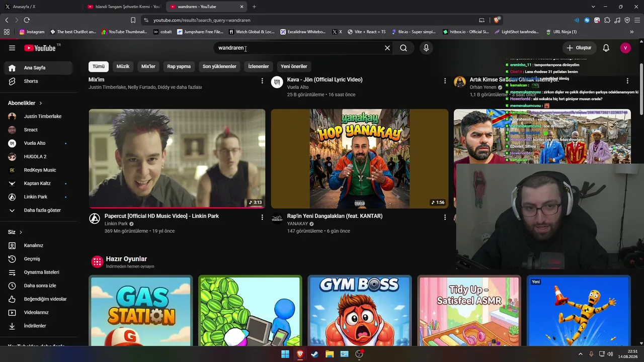Open the notifications bell
Screen dimensions: 644x362
pyautogui.click(x=606, y=48)
